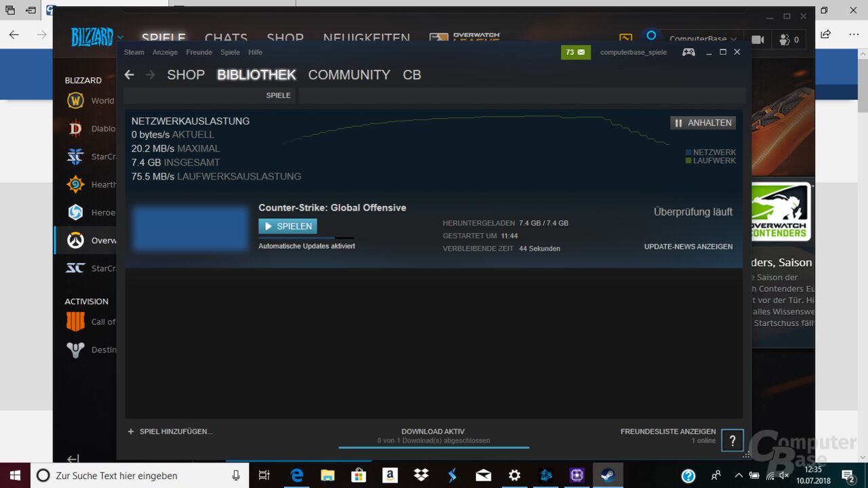Select the Hearthstone icon in Blizzard sidebar
Image resolution: width=868 pixels, height=488 pixels.
pos(75,184)
